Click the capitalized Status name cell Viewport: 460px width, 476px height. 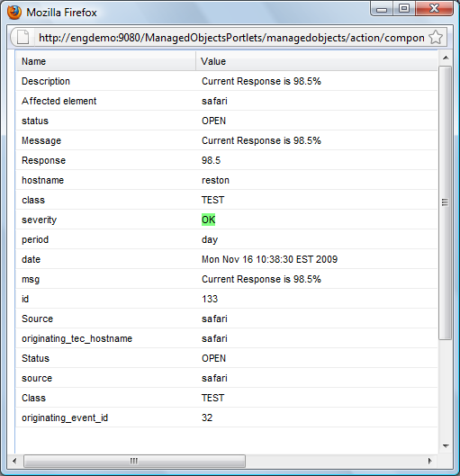click(x=35, y=358)
